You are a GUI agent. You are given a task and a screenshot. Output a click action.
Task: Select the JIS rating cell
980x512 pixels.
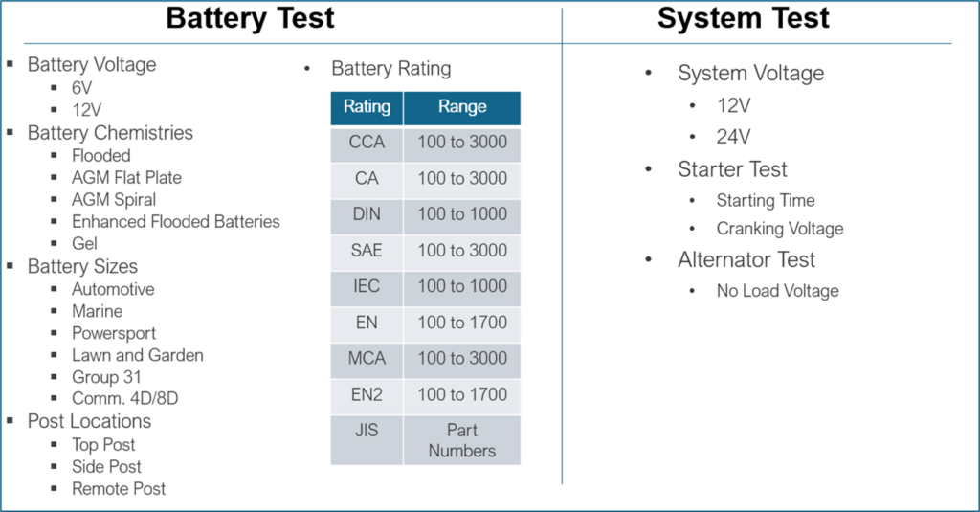click(367, 431)
